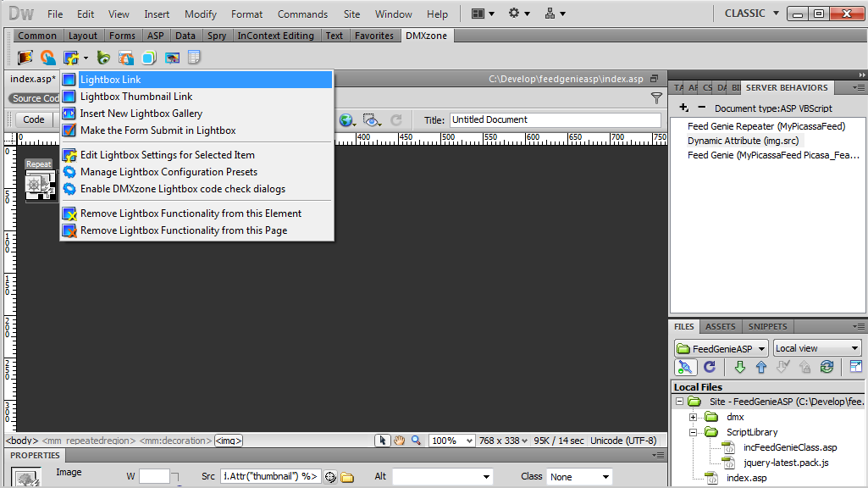
Task: Open the Workspace layout dropdown icon
Action: (x=483, y=14)
